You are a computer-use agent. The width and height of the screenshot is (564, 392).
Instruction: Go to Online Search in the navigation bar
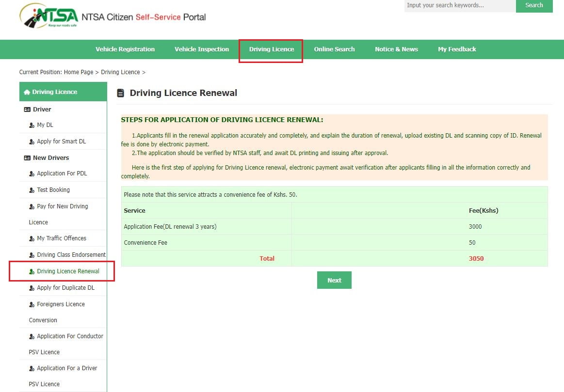334,49
